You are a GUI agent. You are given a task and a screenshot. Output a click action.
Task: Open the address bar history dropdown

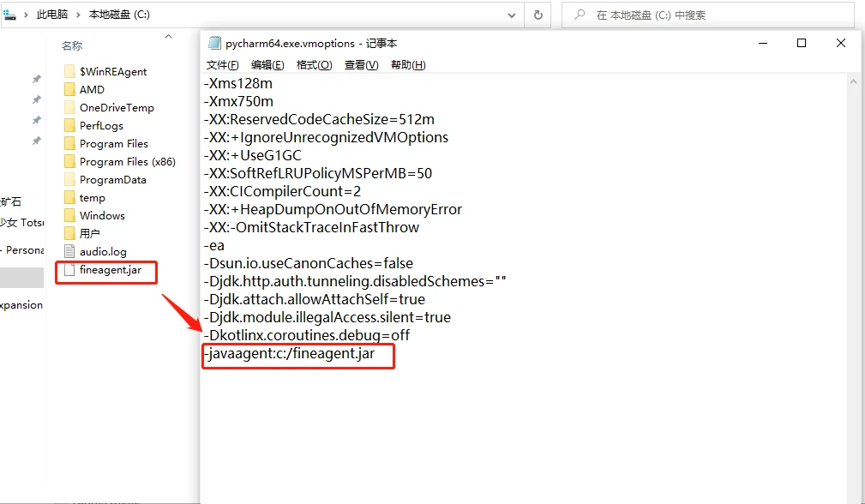[512, 15]
